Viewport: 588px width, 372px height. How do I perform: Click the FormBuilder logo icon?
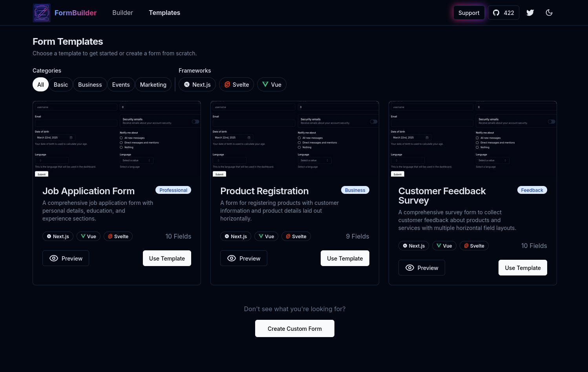click(42, 13)
